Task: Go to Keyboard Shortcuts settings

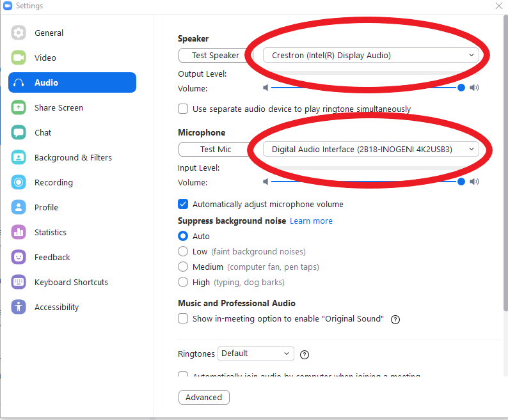Action: pos(71,282)
